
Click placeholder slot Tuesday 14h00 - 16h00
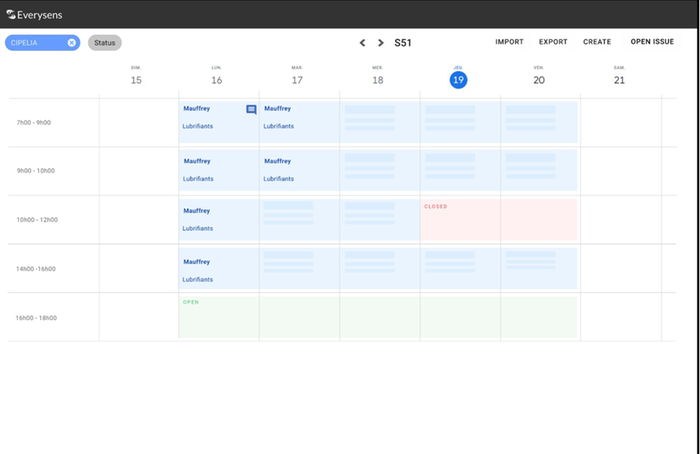pyautogui.click(x=299, y=268)
